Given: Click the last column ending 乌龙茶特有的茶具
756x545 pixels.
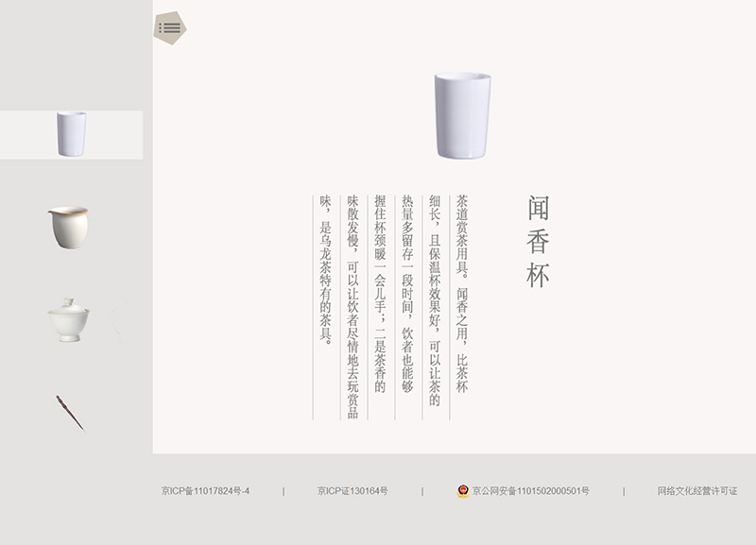Looking at the screenshot, I should point(325,269).
